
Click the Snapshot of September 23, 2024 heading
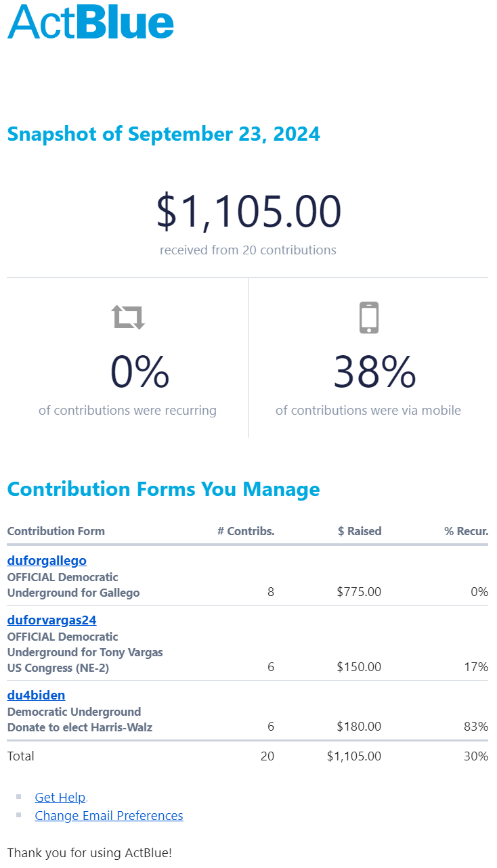coord(163,133)
